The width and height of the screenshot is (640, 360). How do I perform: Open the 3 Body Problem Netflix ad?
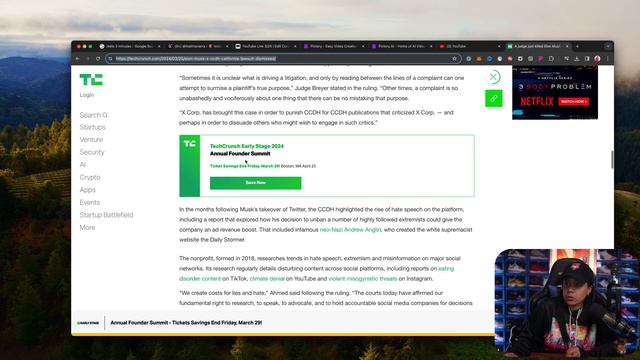tap(555, 93)
